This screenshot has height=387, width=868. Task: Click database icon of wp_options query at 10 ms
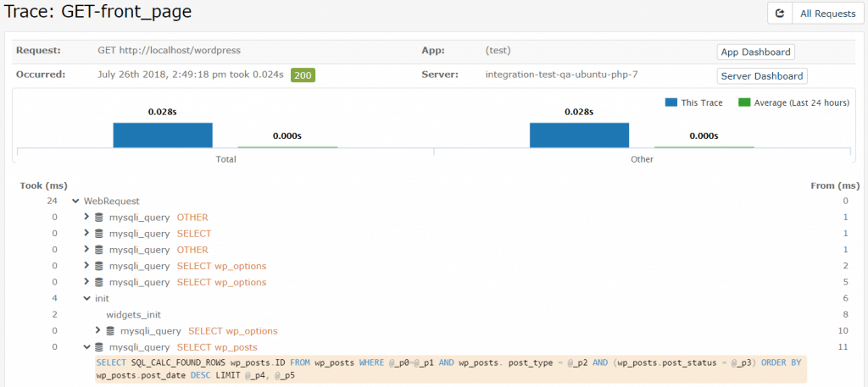(111, 330)
